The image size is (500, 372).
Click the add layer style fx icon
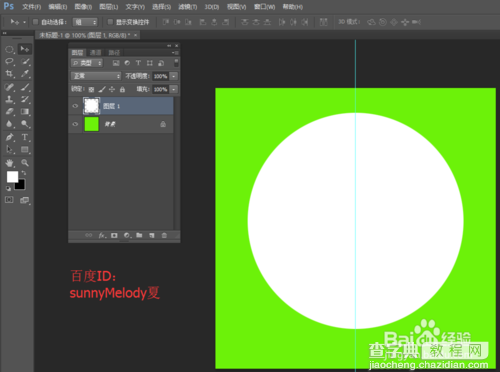point(102,235)
